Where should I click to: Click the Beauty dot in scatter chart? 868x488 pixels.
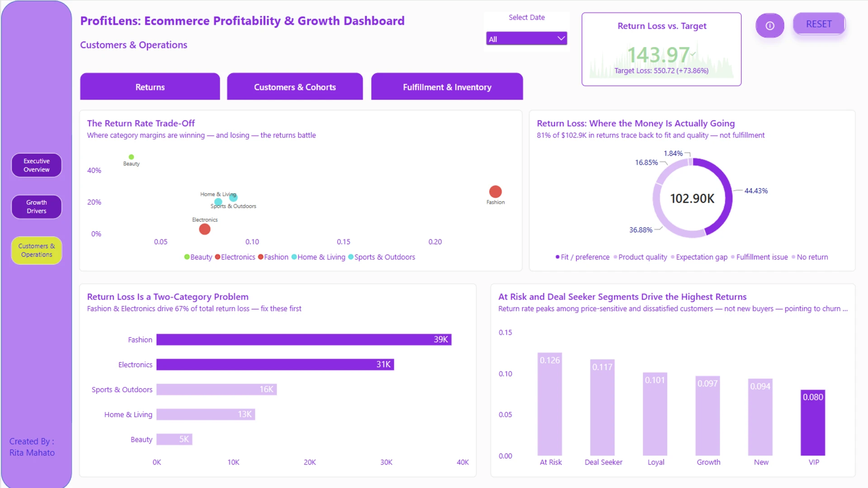tap(131, 157)
